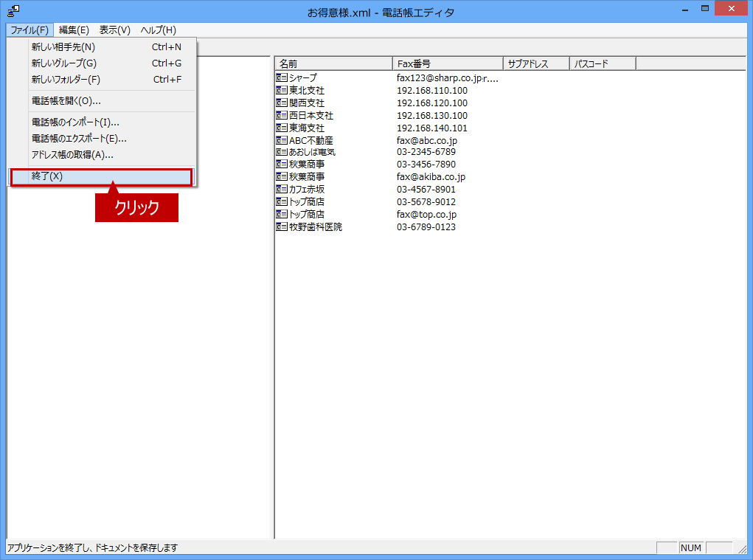
Task: Select the icon next to 牧野歯科医院
Action: [282, 227]
